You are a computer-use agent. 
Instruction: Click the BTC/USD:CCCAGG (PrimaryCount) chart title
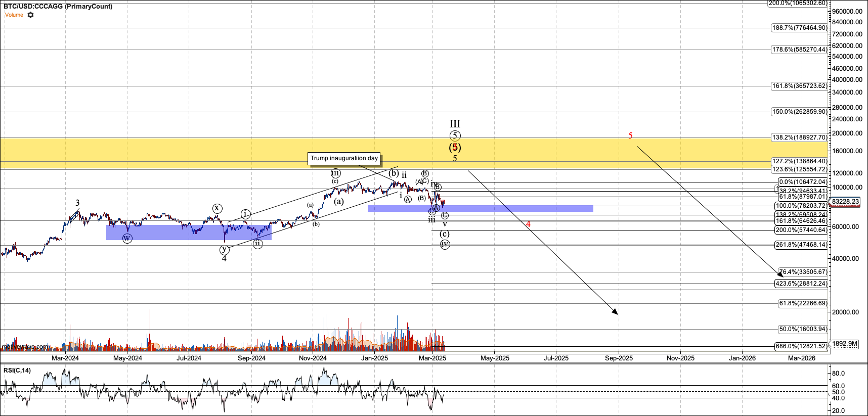click(x=58, y=7)
